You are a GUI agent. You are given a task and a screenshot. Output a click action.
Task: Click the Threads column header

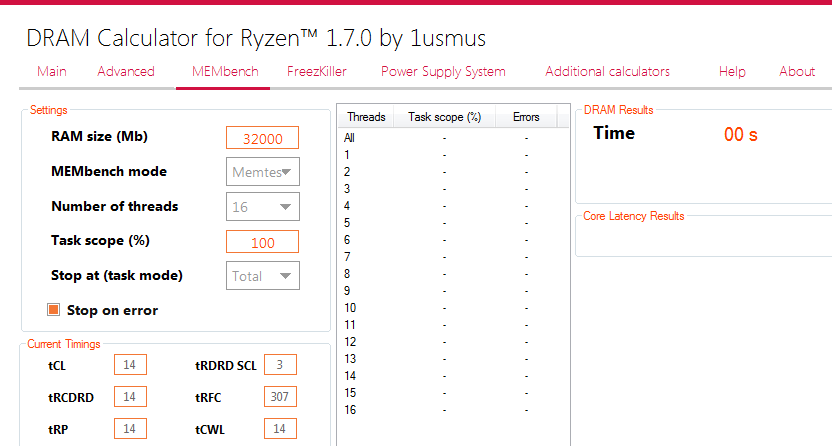pyautogui.click(x=366, y=117)
